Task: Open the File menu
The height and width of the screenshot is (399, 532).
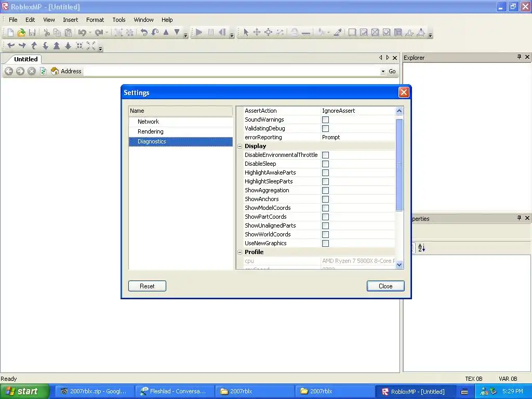Action: 13,20
